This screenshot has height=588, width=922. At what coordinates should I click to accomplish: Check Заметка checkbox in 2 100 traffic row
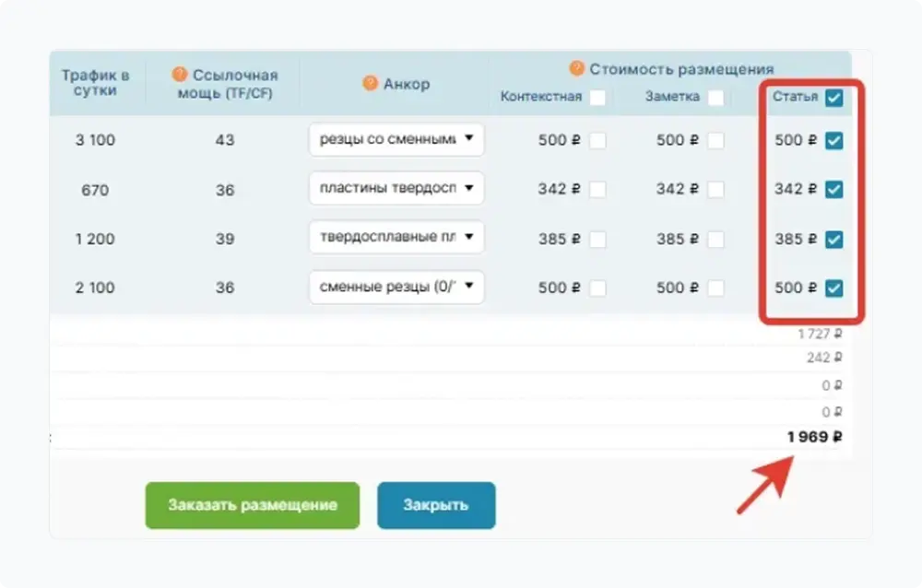[715, 288]
